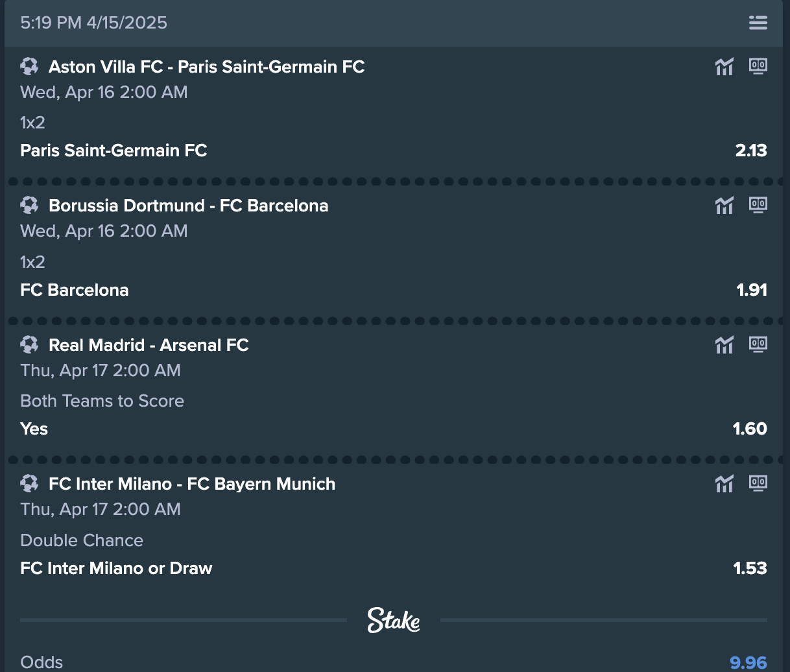Click soccer ball icon beside Real Madrid
The width and height of the screenshot is (790, 672).
coord(29,344)
